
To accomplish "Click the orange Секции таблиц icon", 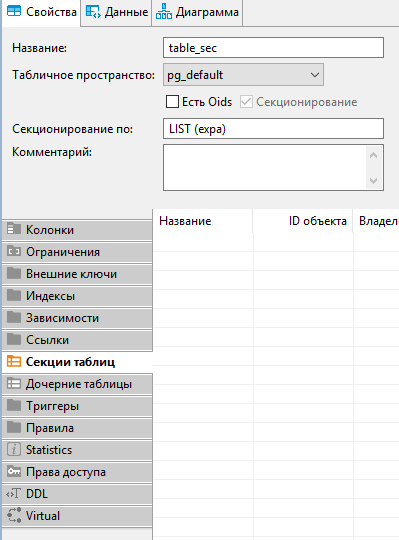I will 14,361.
